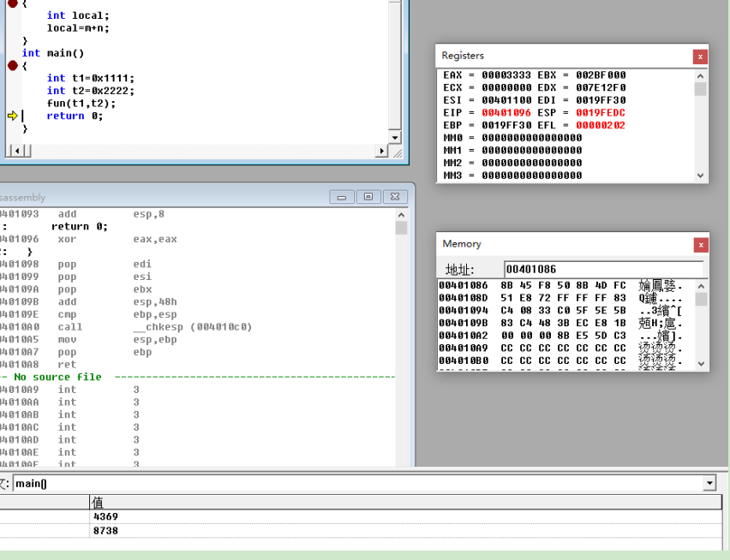The height and width of the screenshot is (560, 730).
Task: Select the value 8738 in the variables table
Action: tap(105, 531)
